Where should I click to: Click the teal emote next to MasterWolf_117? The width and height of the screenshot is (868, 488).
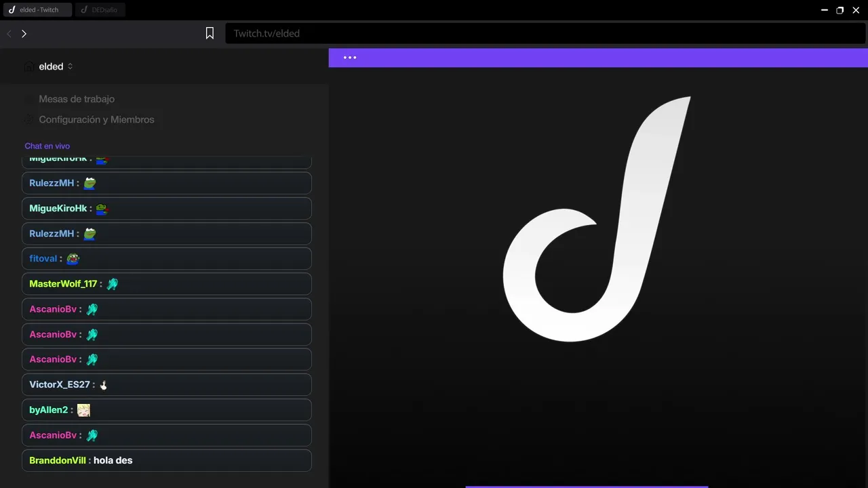(x=112, y=284)
